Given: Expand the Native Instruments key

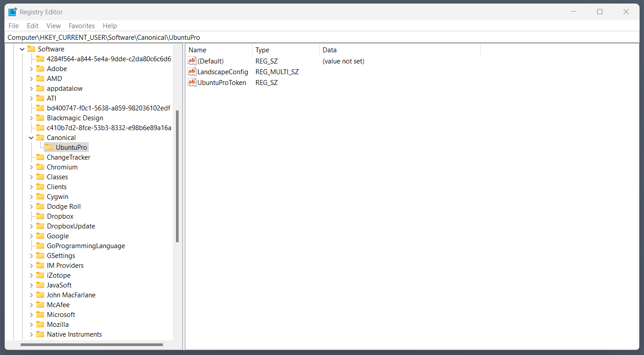Looking at the screenshot, I should point(31,334).
